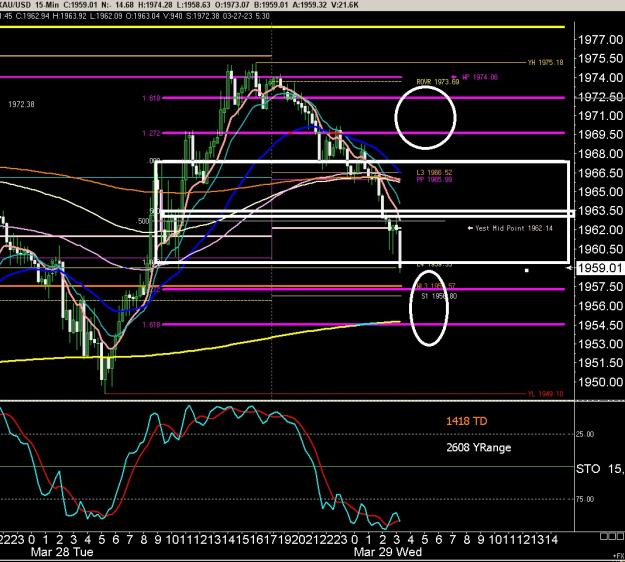Click the 1972.38 label at chart left
Viewport: 625px width, 562px height.
21,104
